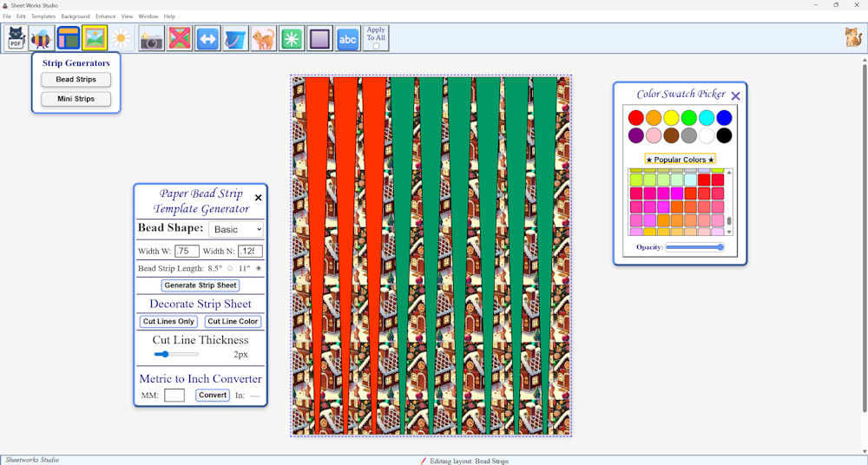
Task: Open the Bead Shape dropdown
Action: click(x=236, y=229)
